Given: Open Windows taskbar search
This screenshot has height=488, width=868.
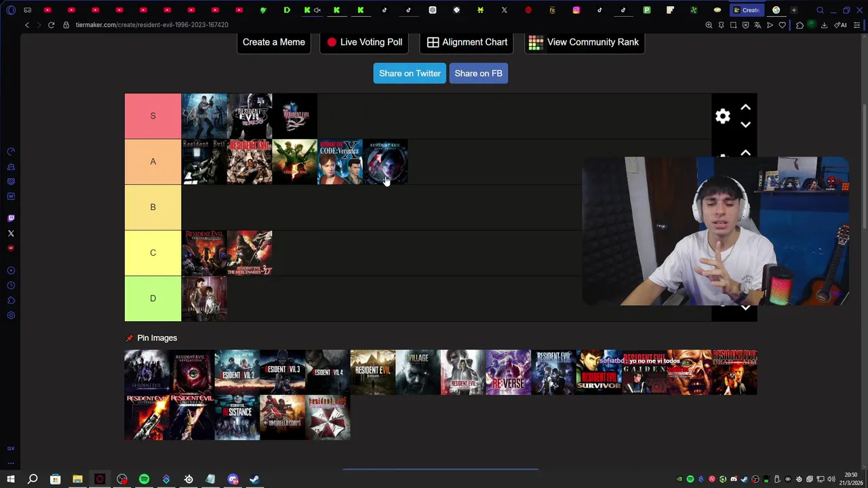Looking at the screenshot, I should (x=33, y=479).
